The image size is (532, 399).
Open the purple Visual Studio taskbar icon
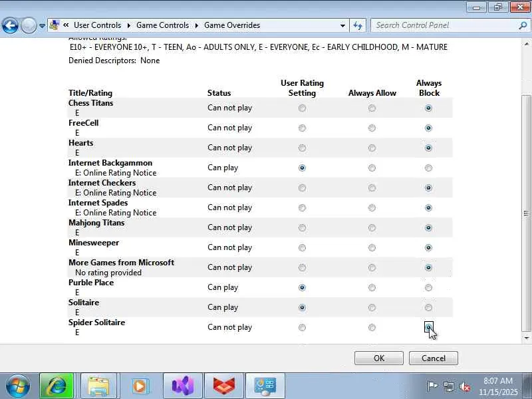183,386
